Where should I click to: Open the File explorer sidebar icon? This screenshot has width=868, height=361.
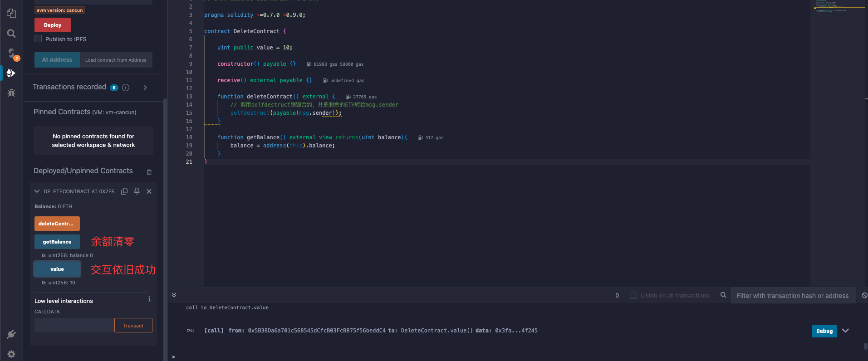(x=11, y=14)
